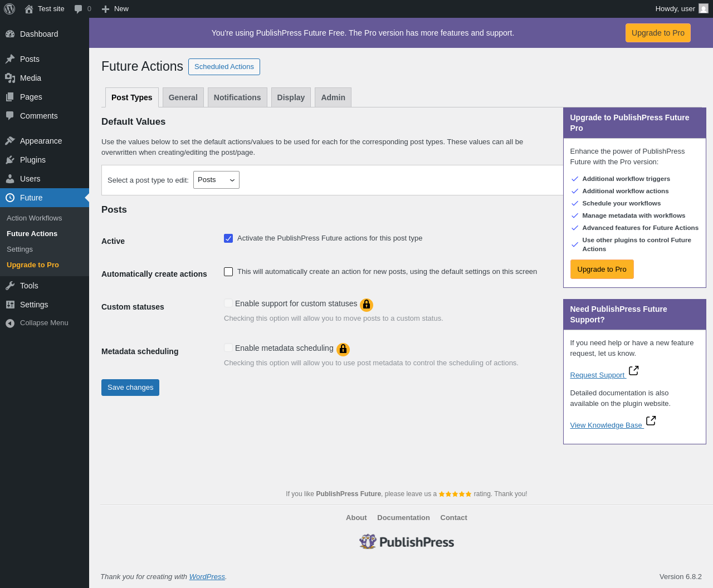Click the Pages sidebar icon
Screen dimensions: 713x588
(x=10, y=97)
